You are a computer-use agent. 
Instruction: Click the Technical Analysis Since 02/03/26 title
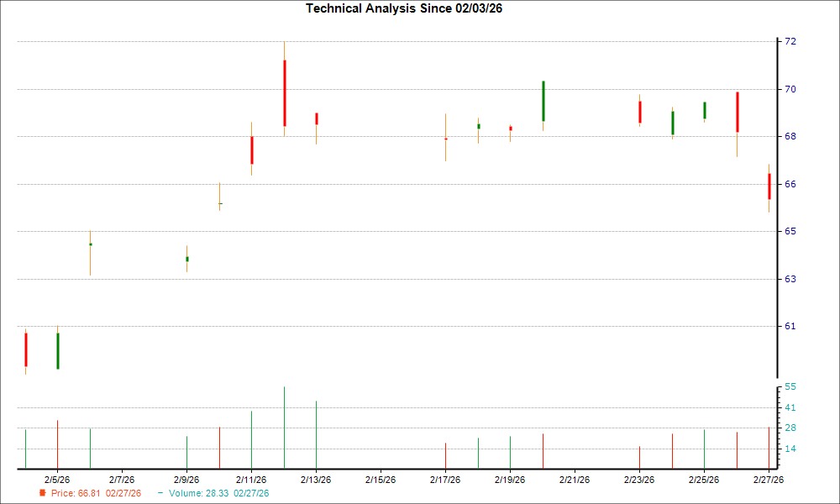tap(404, 9)
